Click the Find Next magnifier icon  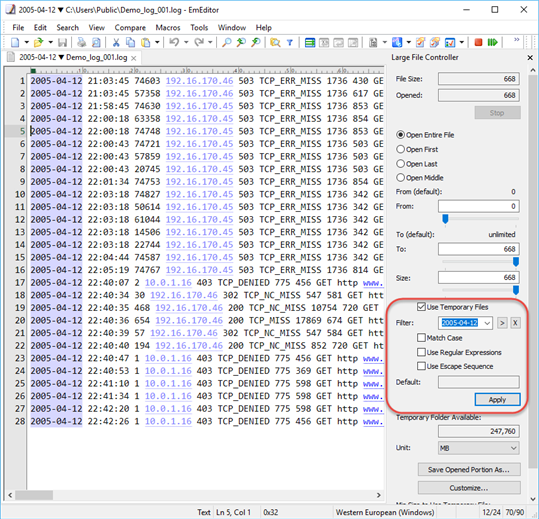point(256,43)
